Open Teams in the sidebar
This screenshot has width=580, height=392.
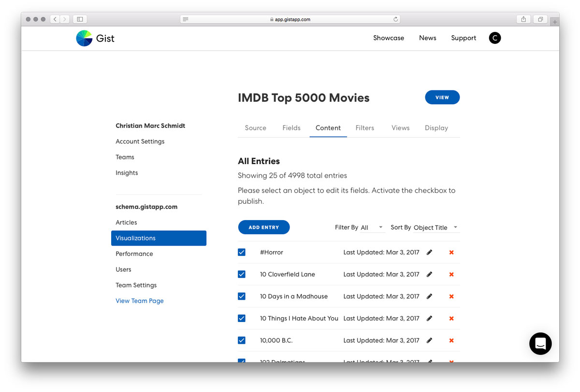pos(125,157)
